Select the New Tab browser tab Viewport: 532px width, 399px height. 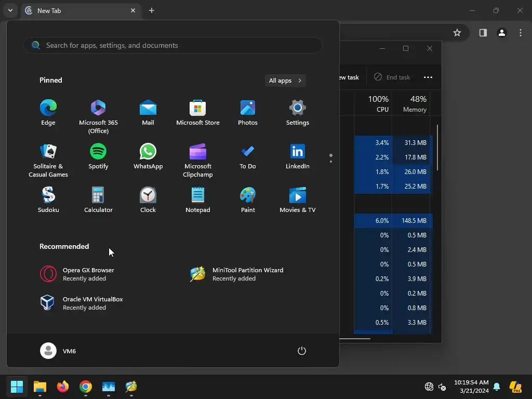click(82, 10)
